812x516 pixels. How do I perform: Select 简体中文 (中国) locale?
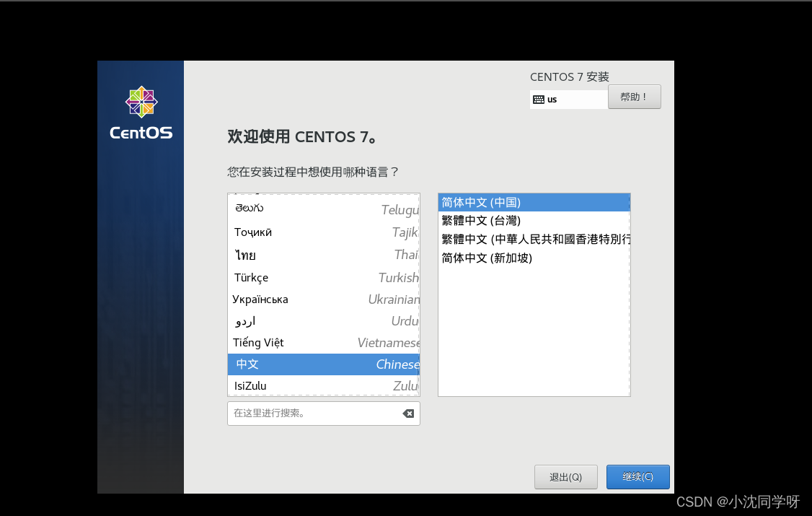tap(534, 202)
